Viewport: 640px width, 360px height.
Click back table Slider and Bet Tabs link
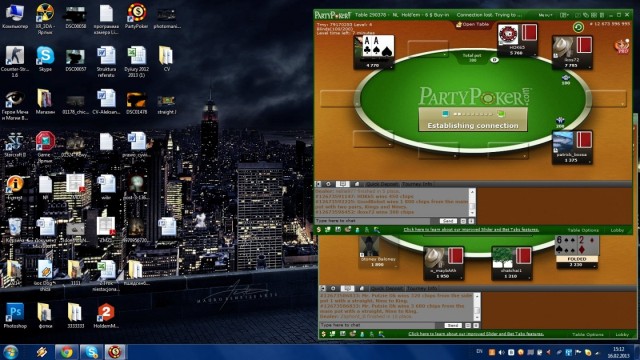pyautogui.click(x=476, y=334)
